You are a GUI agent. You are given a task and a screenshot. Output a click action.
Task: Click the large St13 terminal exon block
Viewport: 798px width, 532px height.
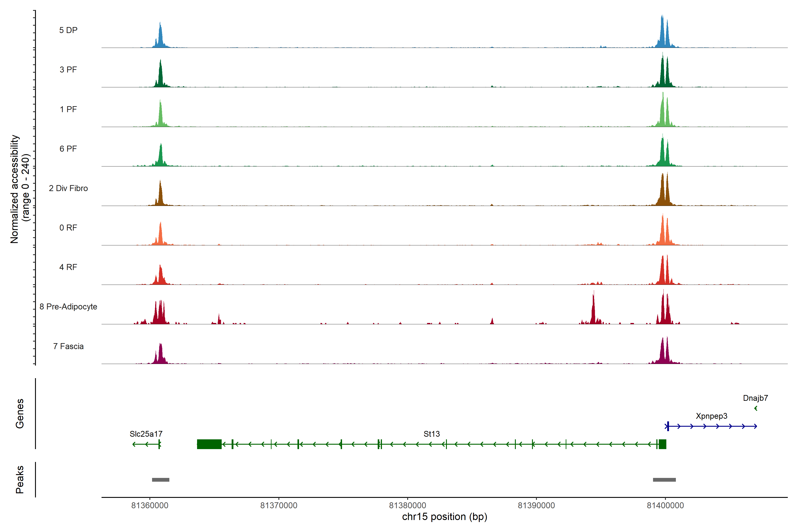pyautogui.click(x=209, y=444)
